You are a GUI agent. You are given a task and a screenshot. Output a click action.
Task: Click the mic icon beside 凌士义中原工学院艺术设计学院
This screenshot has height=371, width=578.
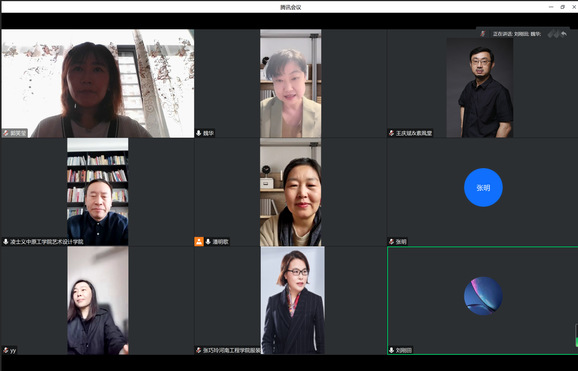[x=6, y=242]
